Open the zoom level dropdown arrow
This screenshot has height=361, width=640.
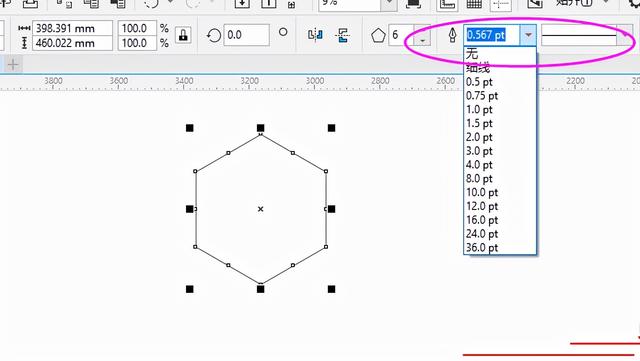pyautogui.click(x=389, y=3)
